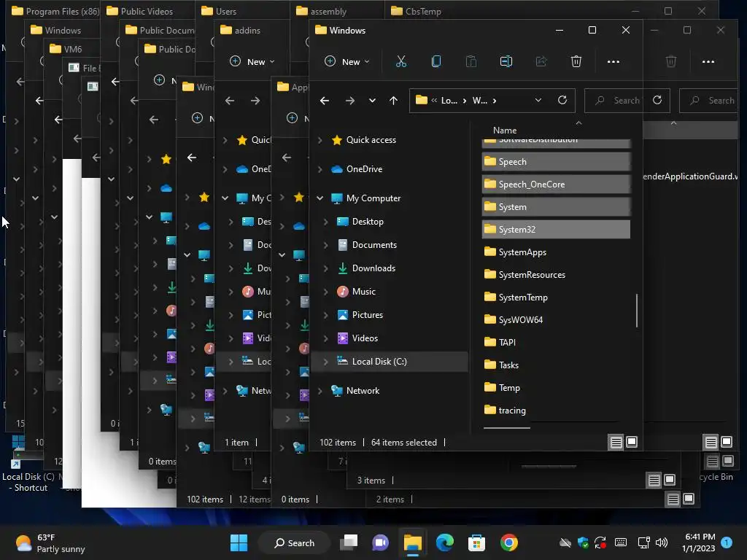The width and height of the screenshot is (747, 560).
Task: Click the Share icon in Windows toolbar
Action: pyautogui.click(x=541, y=61)
